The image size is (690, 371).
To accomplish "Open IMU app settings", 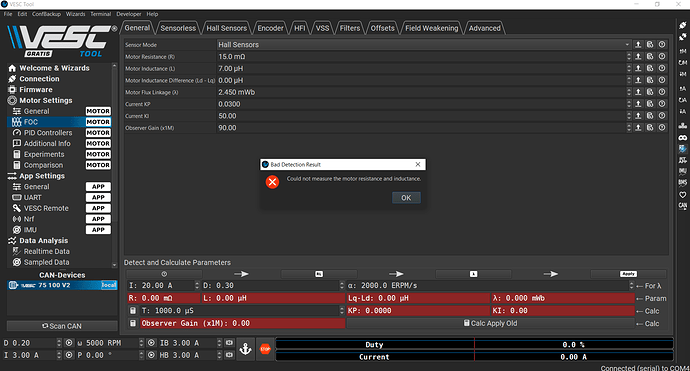I will coord(30,230).
